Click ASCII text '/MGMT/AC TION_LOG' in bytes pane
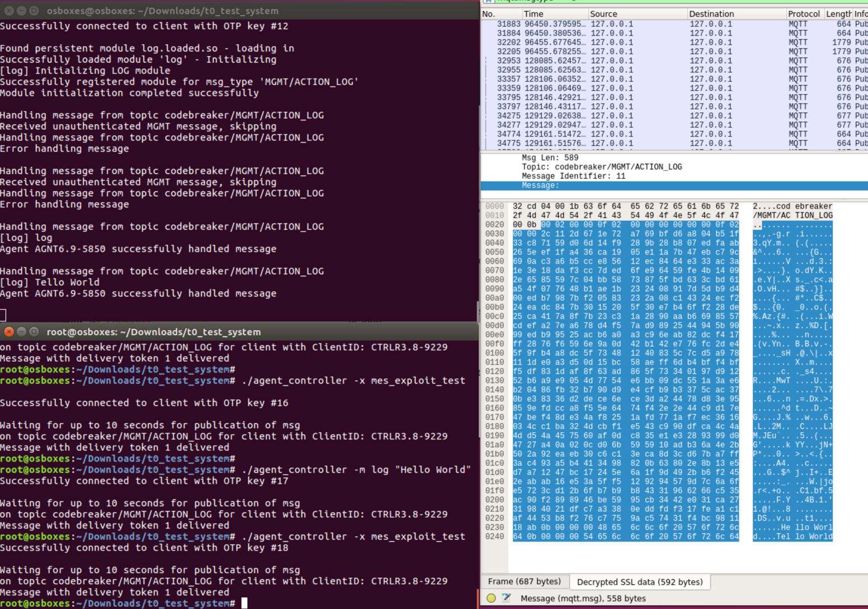The image size is (868, 609). tap(792, 215)
